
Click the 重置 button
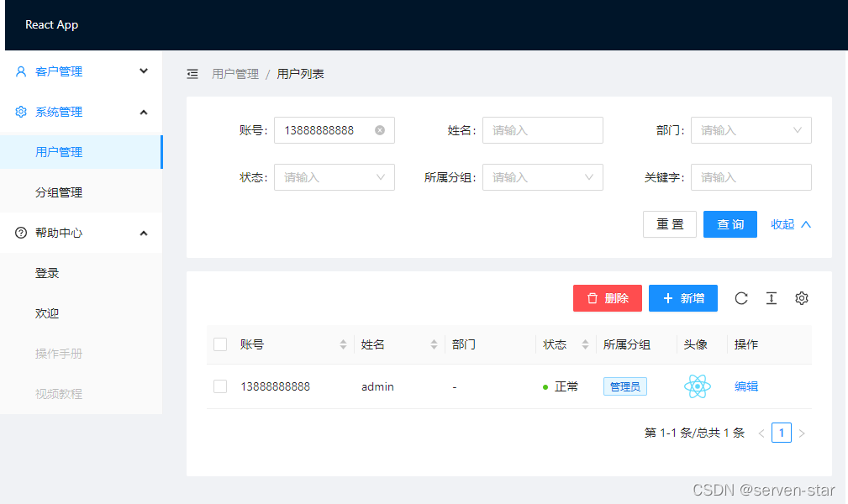(x=670, y=224)
